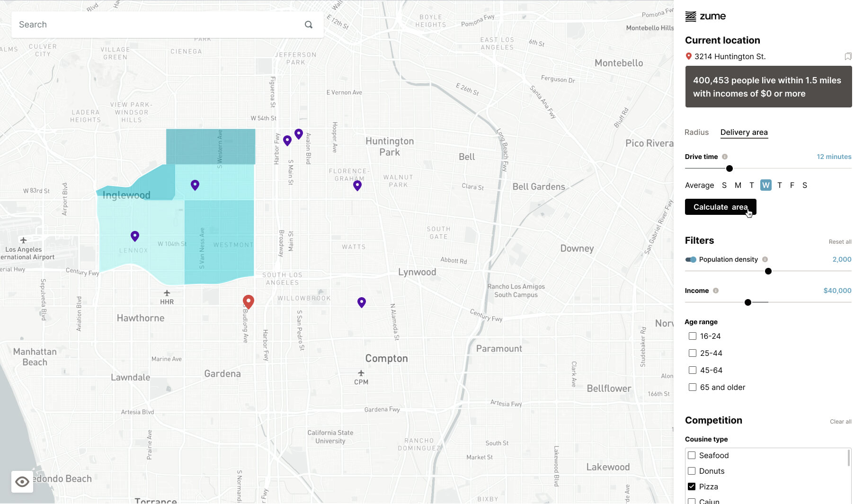This screenshot has height=504, width=863.
Task: Check the 16-24 age range box
Action: pos(693,336)
